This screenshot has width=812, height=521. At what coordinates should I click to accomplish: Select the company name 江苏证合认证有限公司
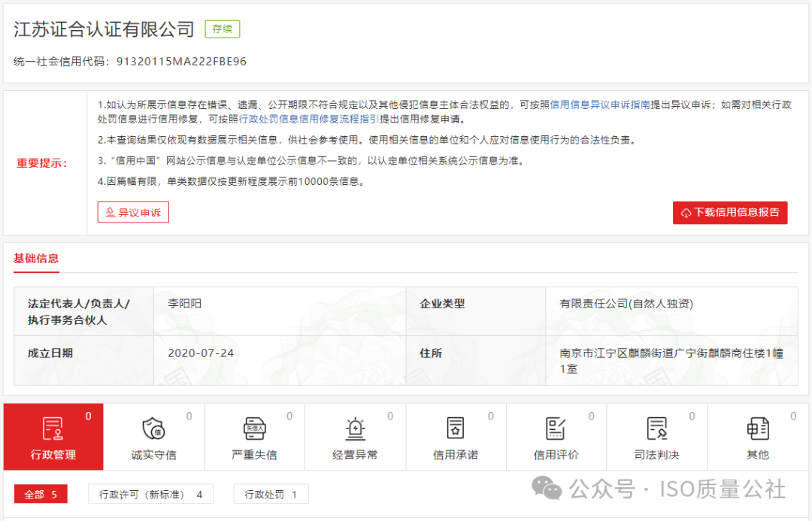pos(104,29)
